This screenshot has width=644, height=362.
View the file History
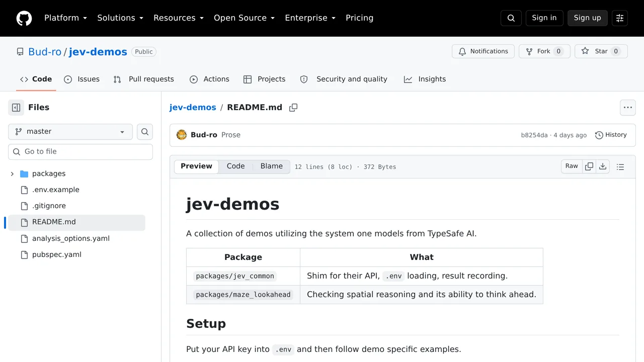[x=611, y=135]
